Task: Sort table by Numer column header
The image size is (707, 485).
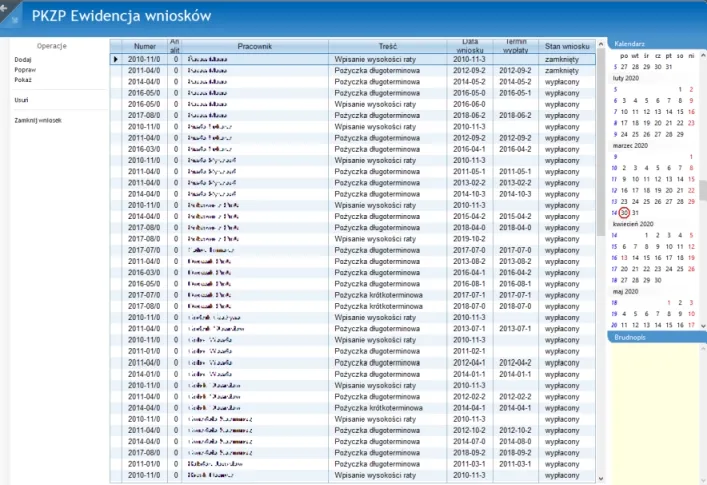Action: 145,47
